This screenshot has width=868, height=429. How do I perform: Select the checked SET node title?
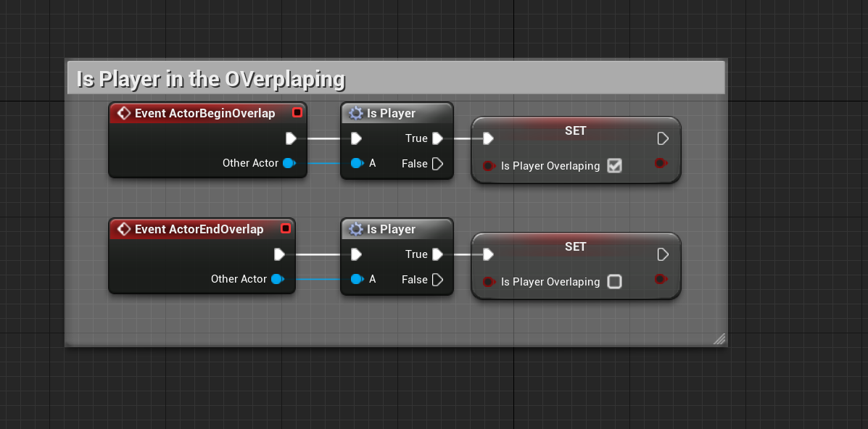coord(576,131)
